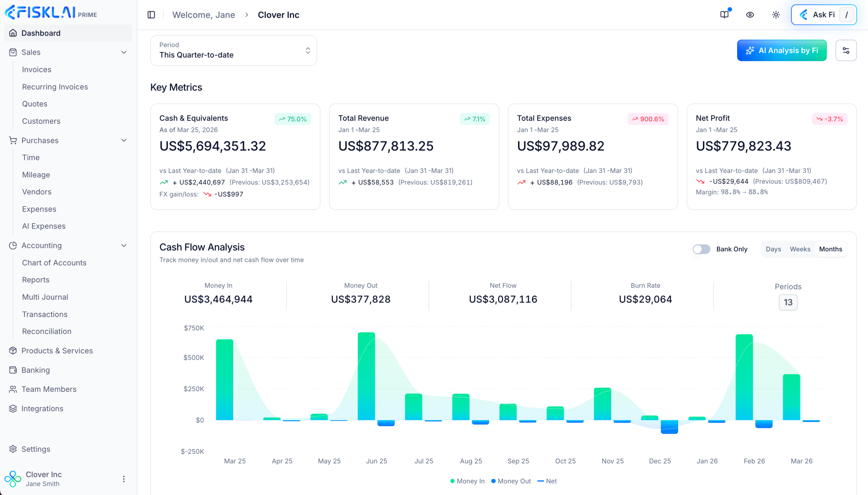Open dashboard customization icon beside AI Analysis
The width and height of the screenshot is (868, 495).
846,50
